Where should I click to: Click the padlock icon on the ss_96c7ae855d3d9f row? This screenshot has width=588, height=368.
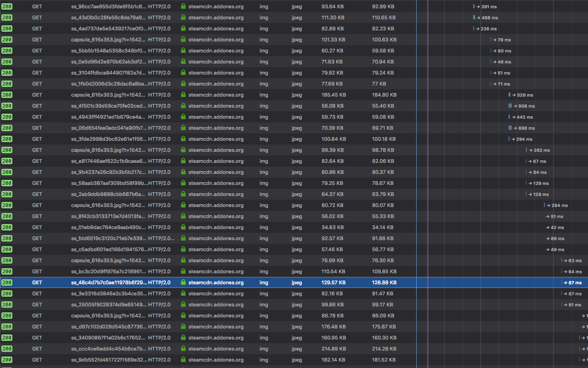(x=182, y=6)
